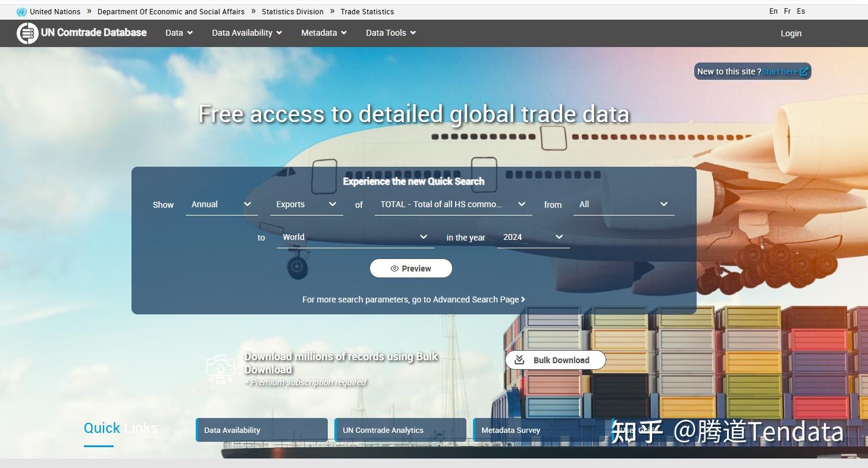Click the 'New to this site ?' text

tap(729, 71)
